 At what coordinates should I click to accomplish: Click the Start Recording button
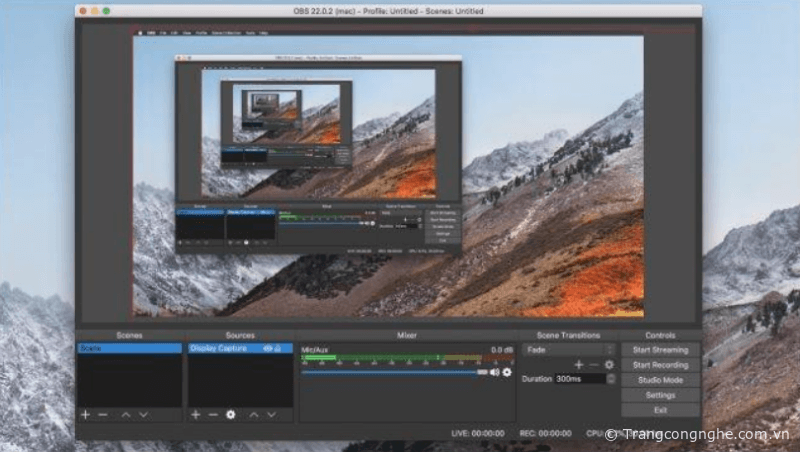(x=660, y=365)
